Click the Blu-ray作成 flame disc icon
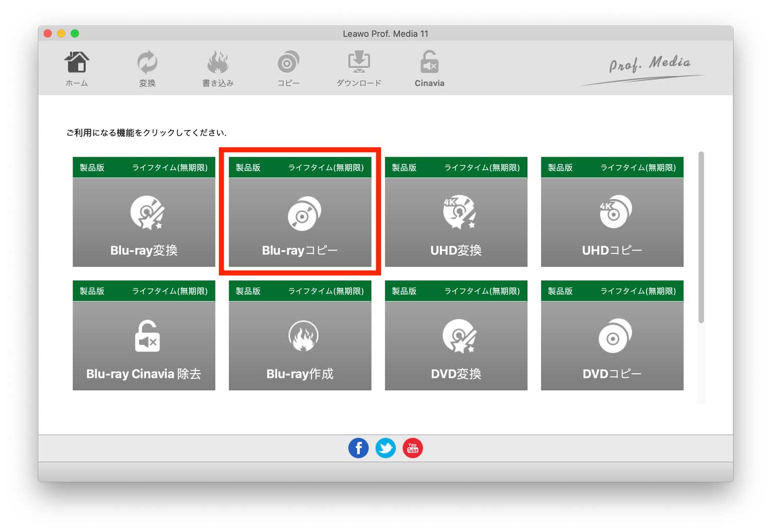Viewport: 771px width, 532px height. 303,336
